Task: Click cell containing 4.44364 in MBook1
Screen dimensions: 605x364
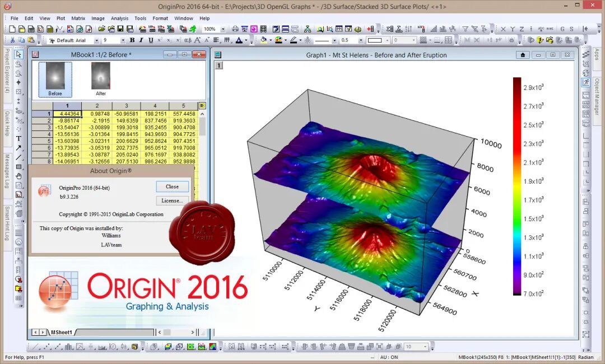Action: [67, 114]
